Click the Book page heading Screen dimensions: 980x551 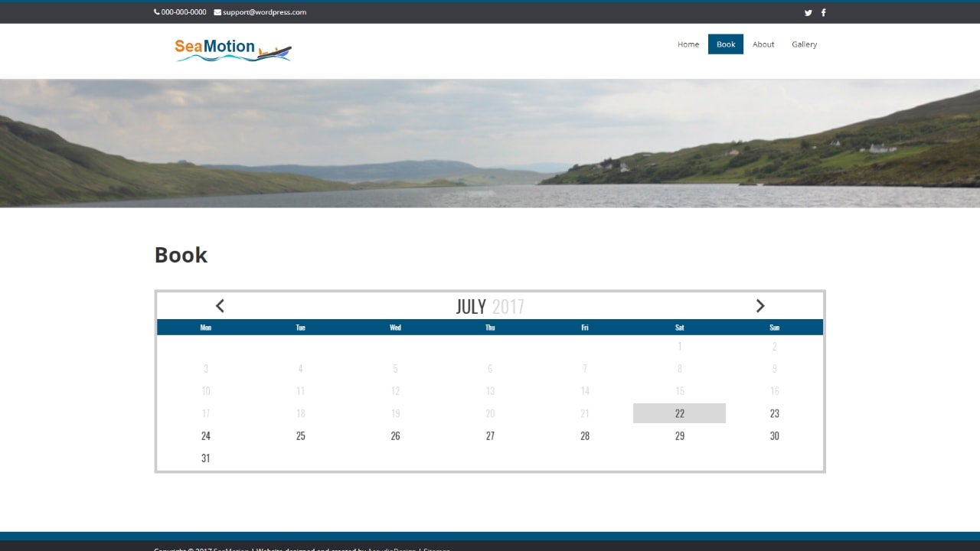click(x=181, y=255)
